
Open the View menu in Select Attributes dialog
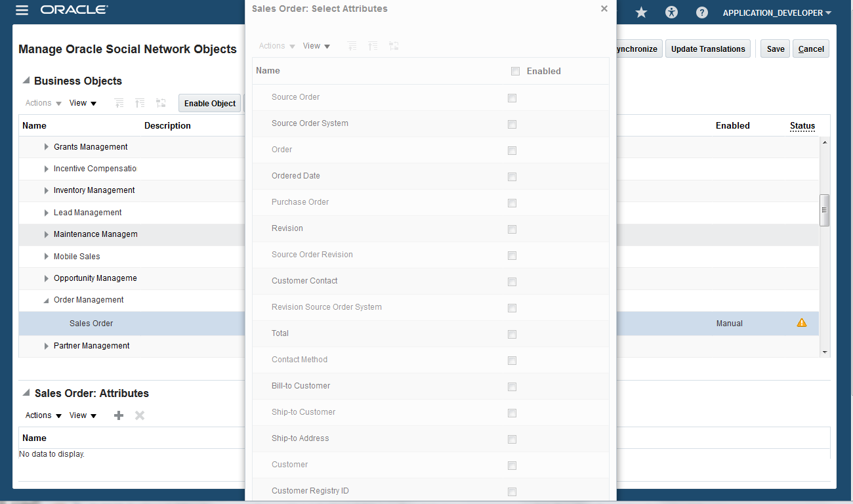click(x=317, y=46)
